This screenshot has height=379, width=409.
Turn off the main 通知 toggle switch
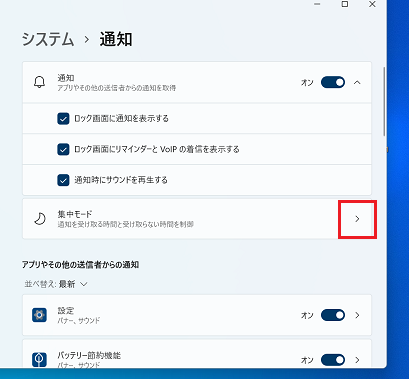333,82
